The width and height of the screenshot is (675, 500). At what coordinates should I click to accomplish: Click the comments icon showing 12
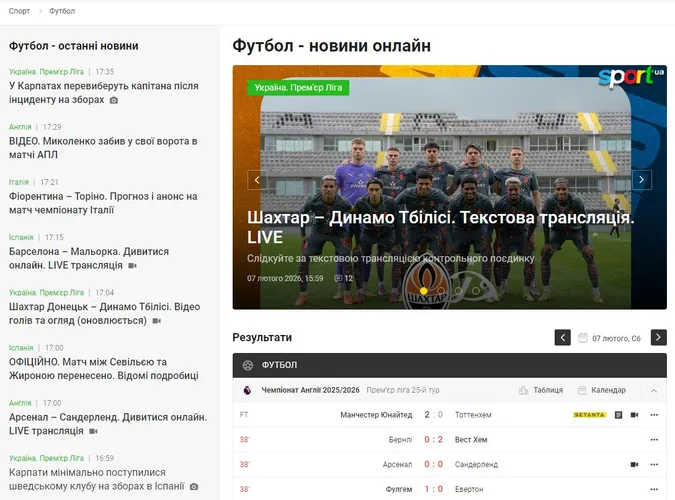[339, 278]
